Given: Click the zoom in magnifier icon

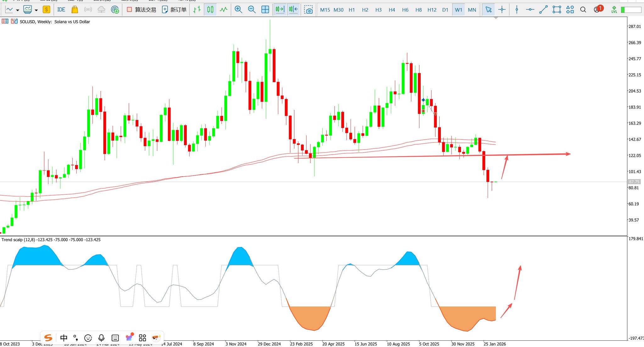Looking at the screenshot, I should [x=238, y=10].
